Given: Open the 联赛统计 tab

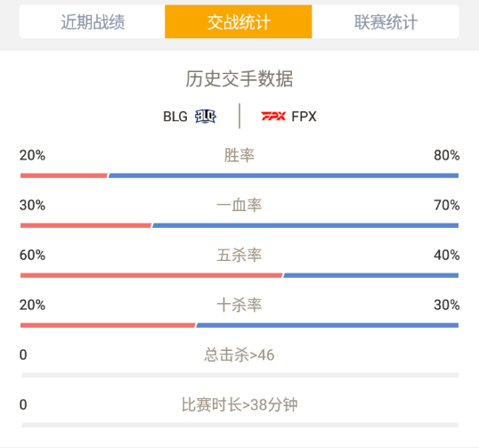Looking at the screenshot, I should (x=386, y=22).
